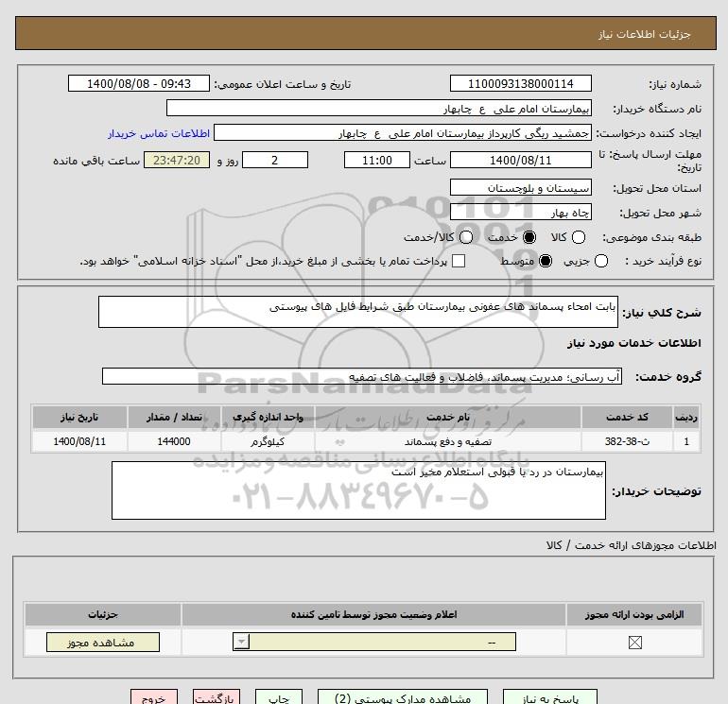Toggle the الزامی بودن ارائه مجوز checkbox
The width and height of the screenshot is (728, 704).
[634, 643]
